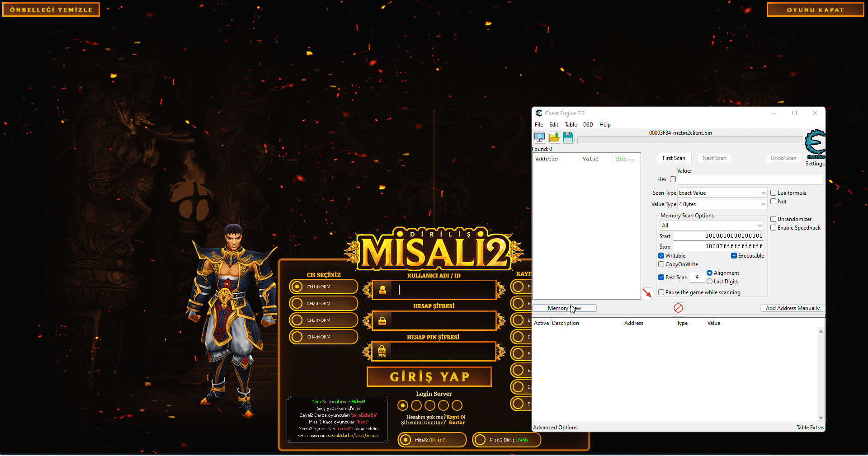Click the padlock icon beside password field
Screen dimensions: 868x456
click(x=382, y=321)
